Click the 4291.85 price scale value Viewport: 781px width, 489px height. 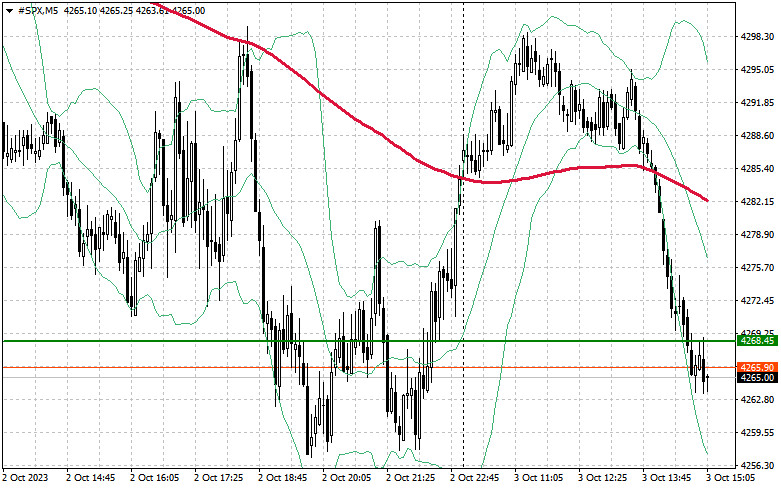click(757, 103)
